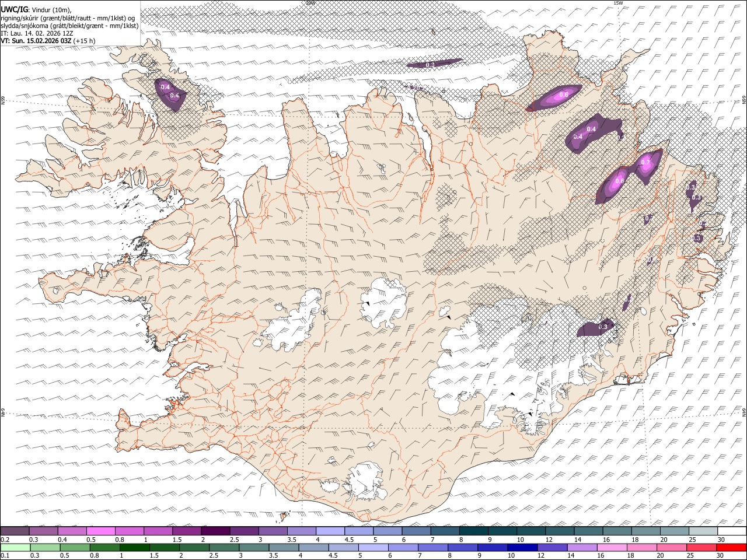This screenshot has width=747, height=560.
Task: Click the 0.1 palest green swatch in lower legend row
Action: click(x=15, y=547)
